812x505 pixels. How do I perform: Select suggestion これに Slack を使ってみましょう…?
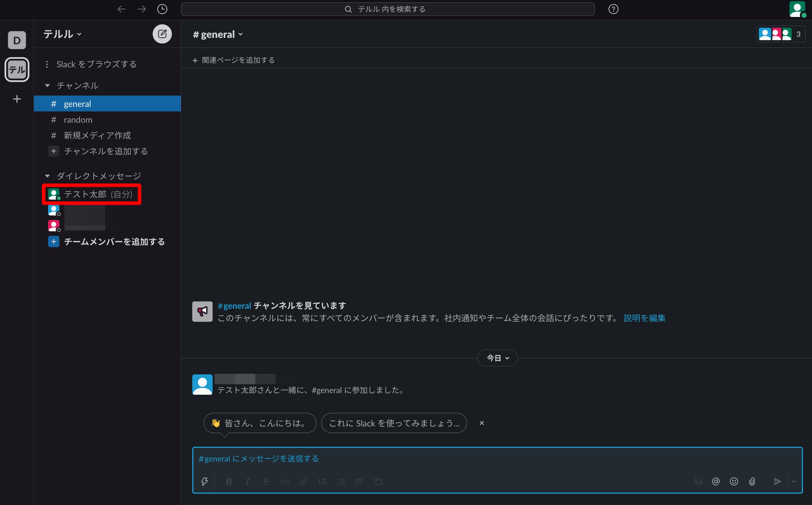pos(394,423)
